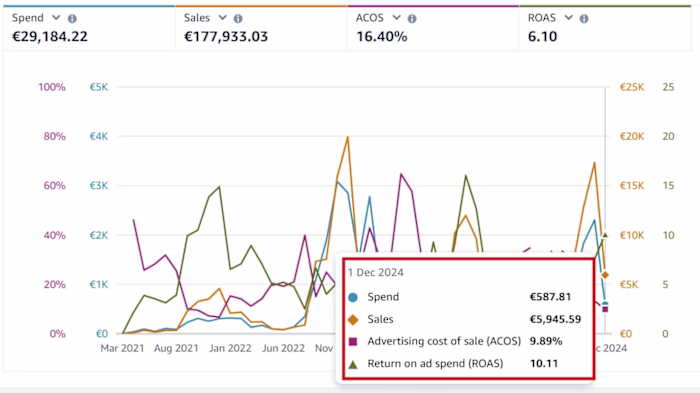Click the info icon beside ACOS
The image size is (700, 393).
(412, 18)
